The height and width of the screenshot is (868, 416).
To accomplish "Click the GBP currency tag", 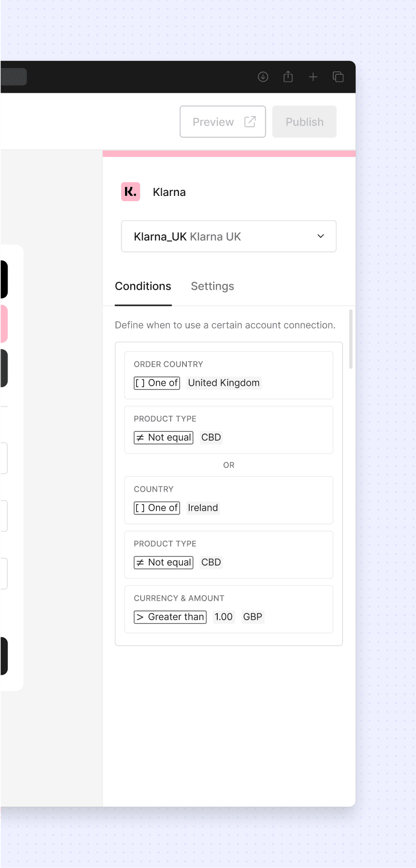I will point(252,617).
